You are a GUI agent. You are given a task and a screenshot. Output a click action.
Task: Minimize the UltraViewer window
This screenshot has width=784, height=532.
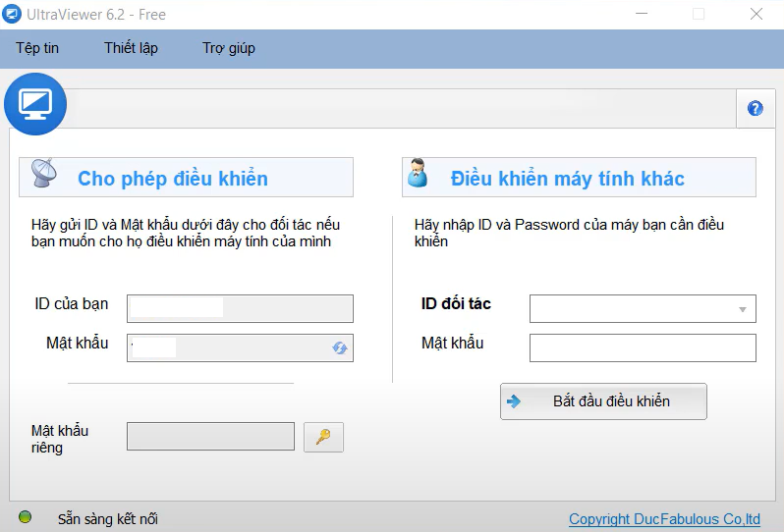642,14
